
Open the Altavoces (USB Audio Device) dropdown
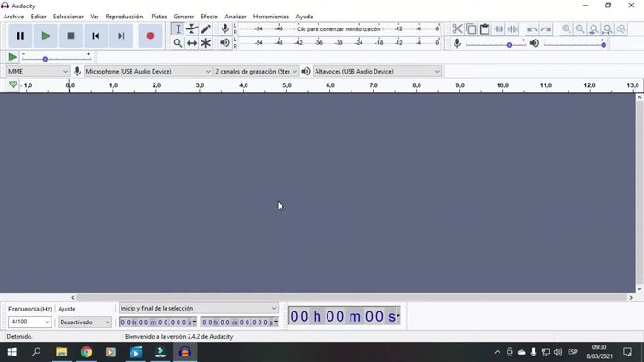377,72
